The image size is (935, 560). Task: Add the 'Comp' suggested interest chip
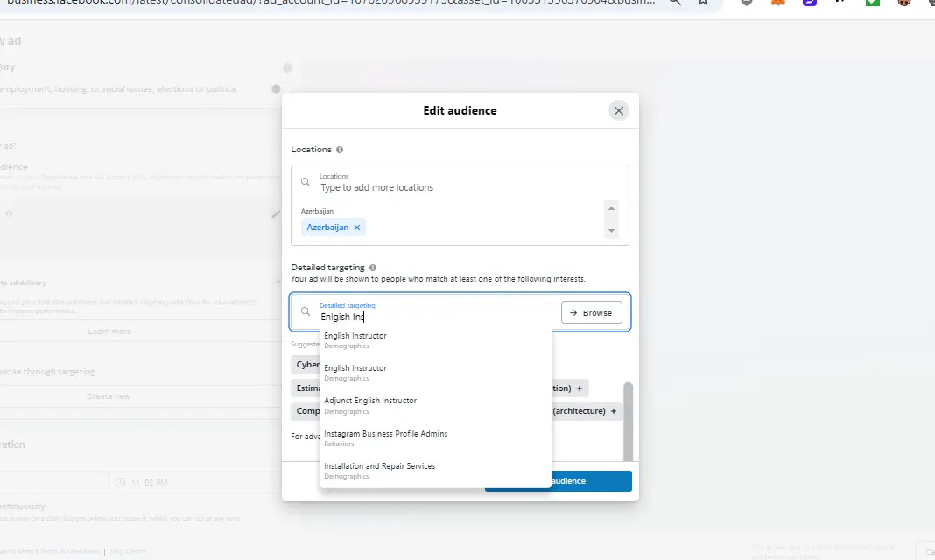coord(306,411)
